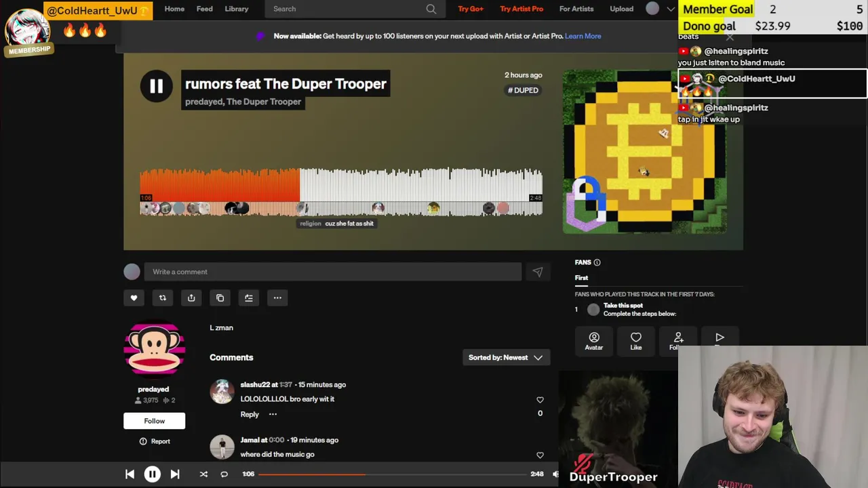868x488 pixels.
Task: Click the title 'rumors feat The Duper Trooper'
Action: pos(285,84)
